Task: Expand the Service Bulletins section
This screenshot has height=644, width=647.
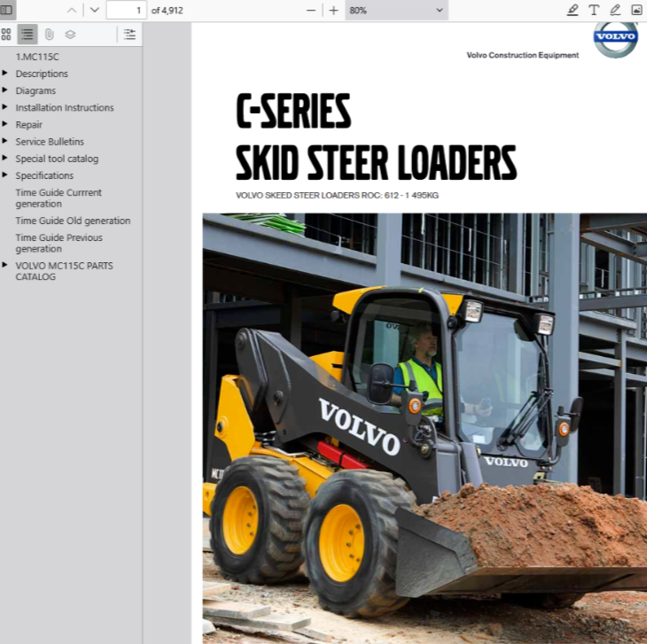Action: coord(5,141)
